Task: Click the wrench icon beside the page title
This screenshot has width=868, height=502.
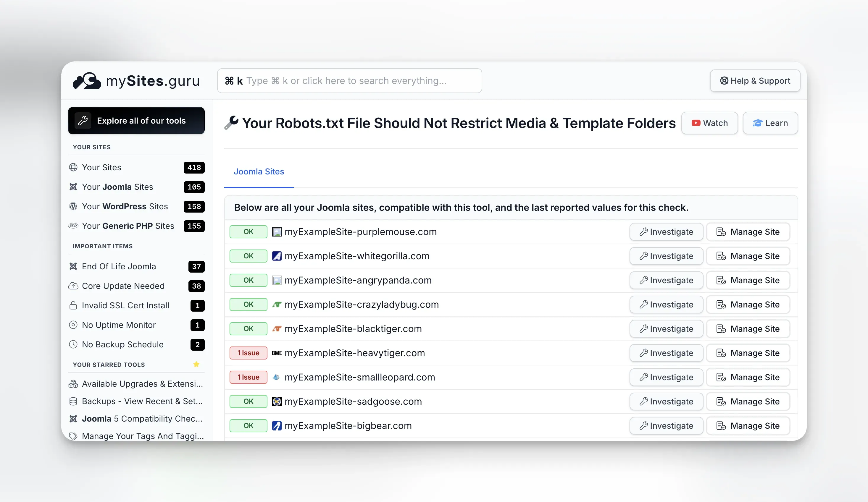Action: click(231, 123)
